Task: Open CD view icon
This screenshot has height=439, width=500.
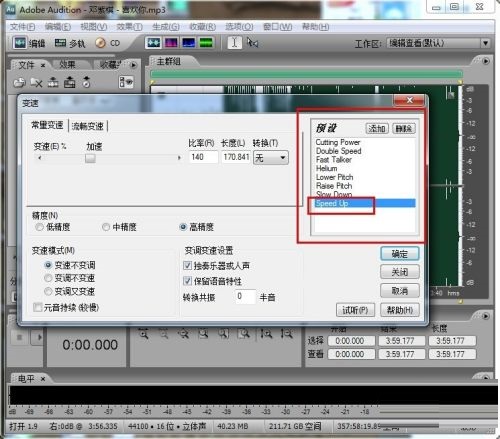Action: click(100, 43)
